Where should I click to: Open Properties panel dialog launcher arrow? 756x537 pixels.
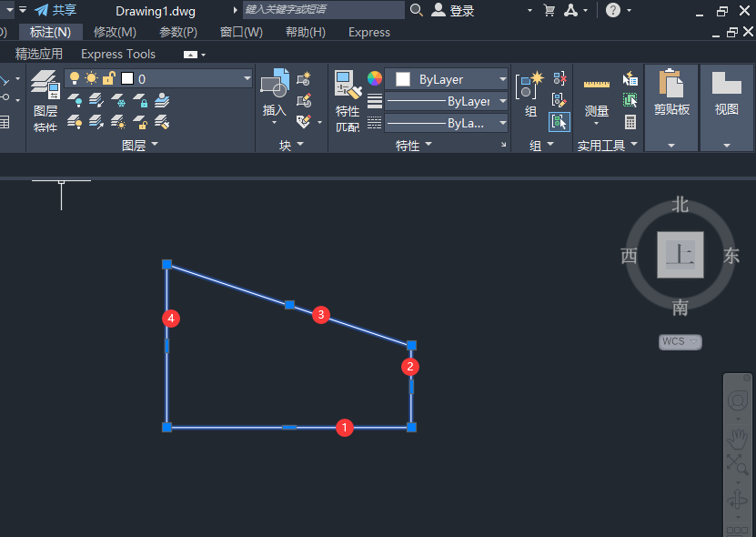click(503, 144)
